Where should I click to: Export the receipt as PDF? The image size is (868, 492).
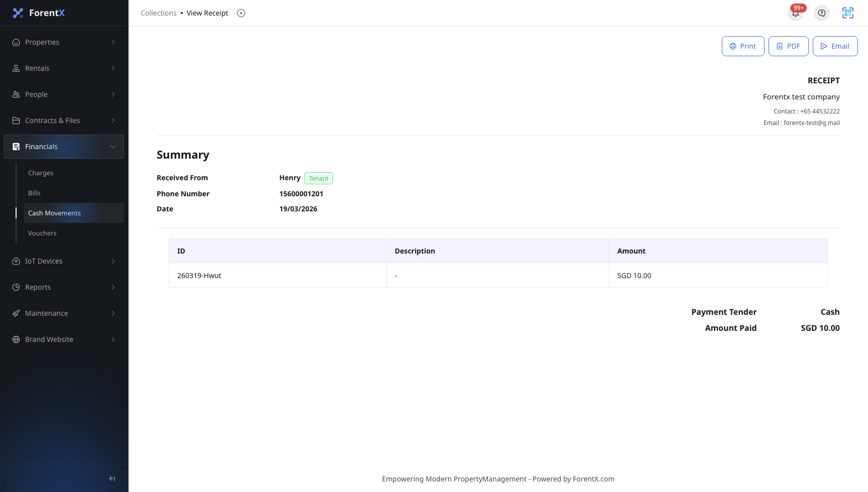click(788, 46)
